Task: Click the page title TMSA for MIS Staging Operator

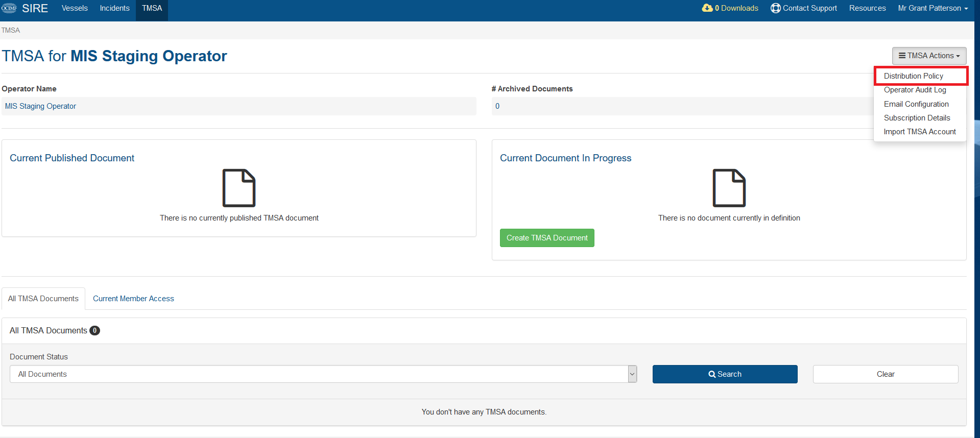Action: pos(114,56)
